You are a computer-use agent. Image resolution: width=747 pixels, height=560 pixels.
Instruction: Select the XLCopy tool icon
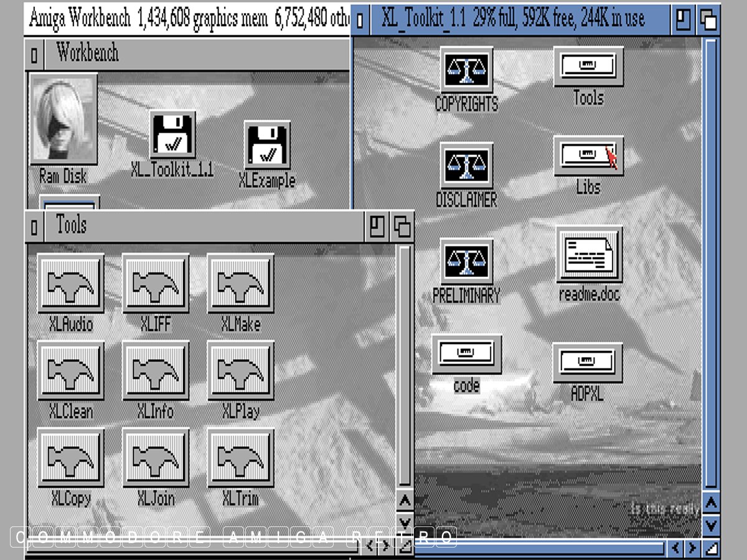pos(70,457)
